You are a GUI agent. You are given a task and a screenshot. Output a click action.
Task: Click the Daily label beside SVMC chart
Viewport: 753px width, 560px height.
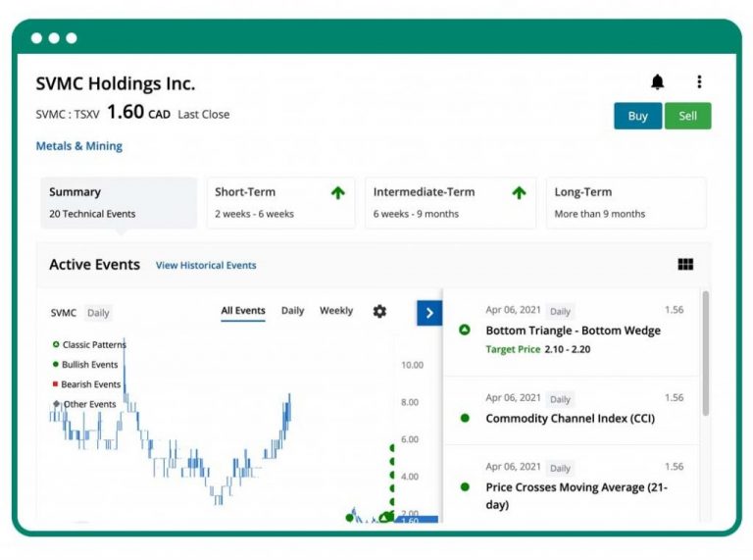tap(98, 313)
